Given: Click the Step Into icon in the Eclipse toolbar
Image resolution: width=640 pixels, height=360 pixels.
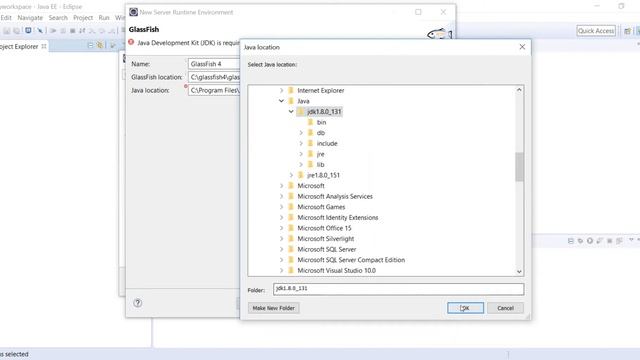Looking at the screenshot, I should pyautogui.click(x=92, y=31).
